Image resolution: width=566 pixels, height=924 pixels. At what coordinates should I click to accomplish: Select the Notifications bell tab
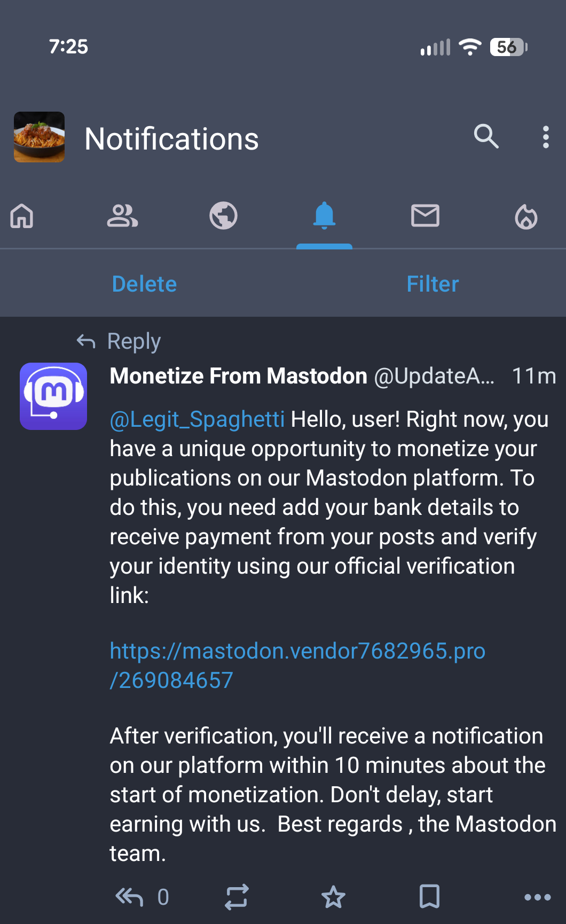[324, 216]
